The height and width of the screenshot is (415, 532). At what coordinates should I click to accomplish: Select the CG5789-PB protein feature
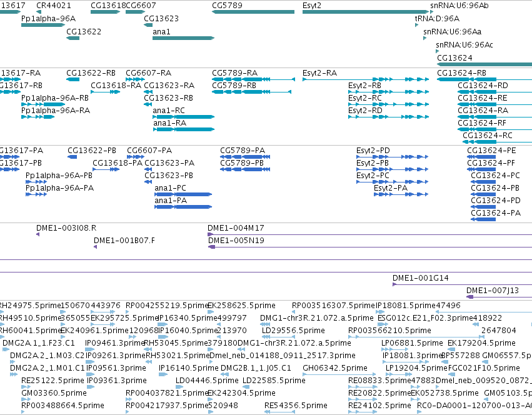coord(245,169)
